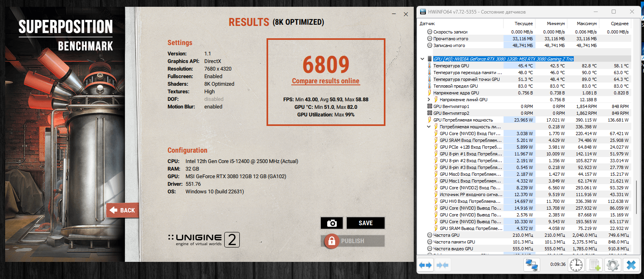Click the Driver 551.76 text
This screenshot has height=279, width=644.
184,184
